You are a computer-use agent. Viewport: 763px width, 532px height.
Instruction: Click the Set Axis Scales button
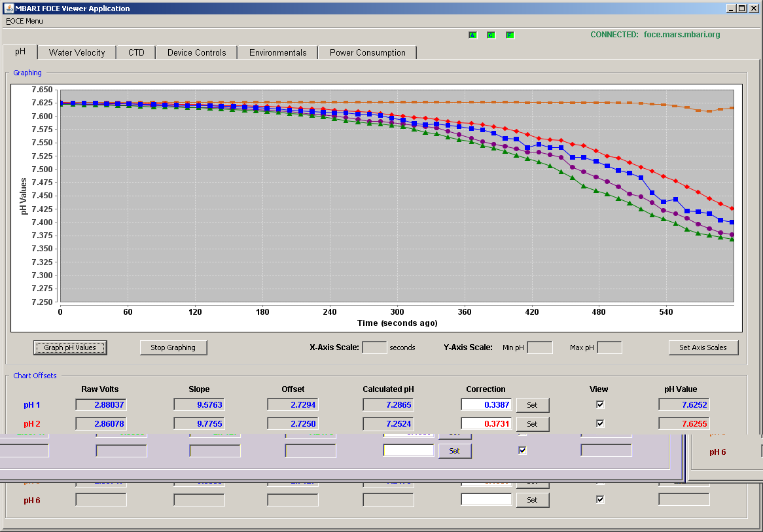pos(703,347)
